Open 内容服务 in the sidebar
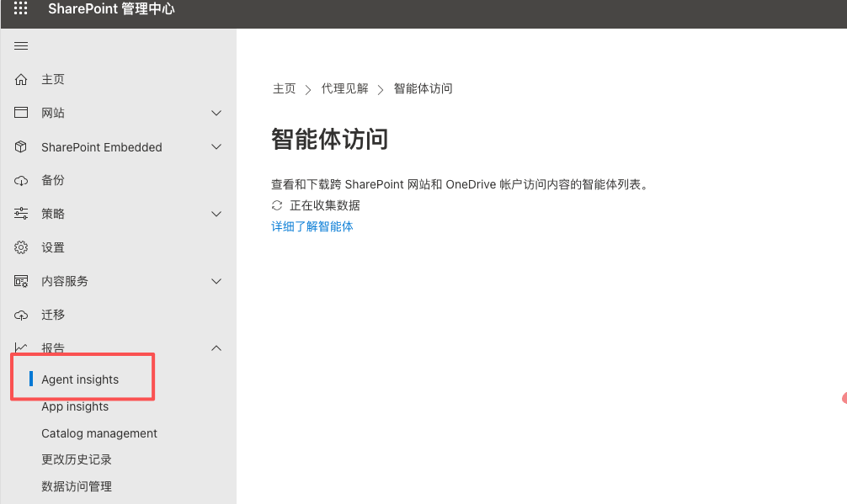 coord(65,281)
